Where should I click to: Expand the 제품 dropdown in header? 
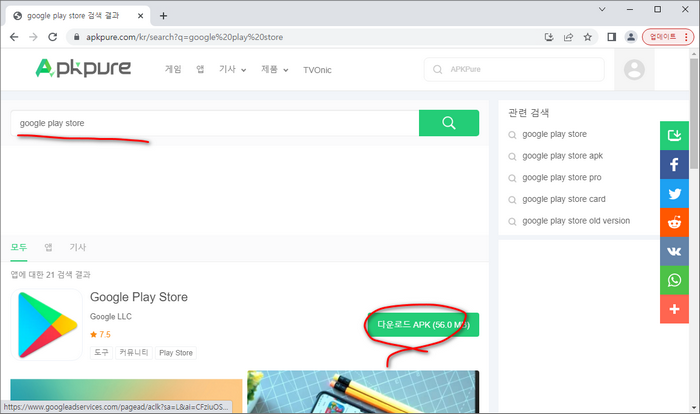(275, 69)
